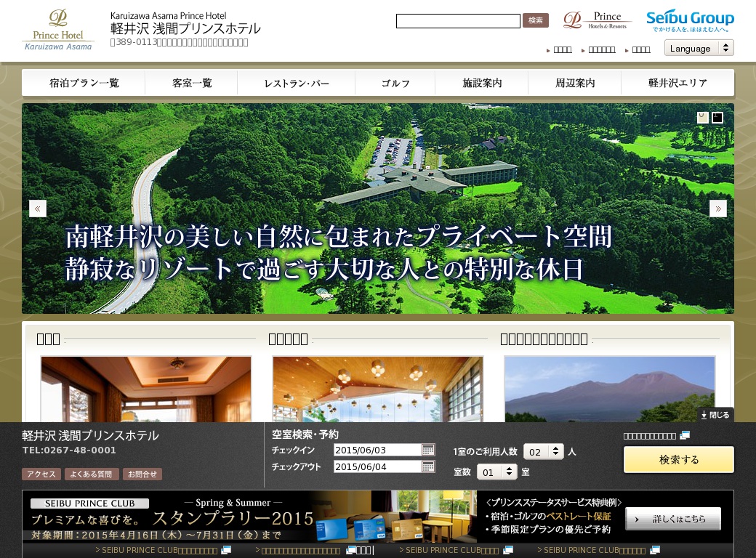Screen dimensions: 756x558
Task: Click the external-link icon of the last footer link
Action: [x=655, y=550]
